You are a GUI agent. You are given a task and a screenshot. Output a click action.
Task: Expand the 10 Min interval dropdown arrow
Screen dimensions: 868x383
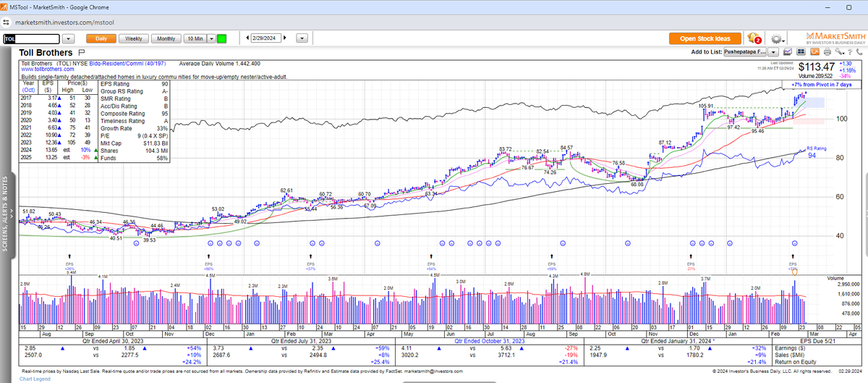[x=210, y=38]
